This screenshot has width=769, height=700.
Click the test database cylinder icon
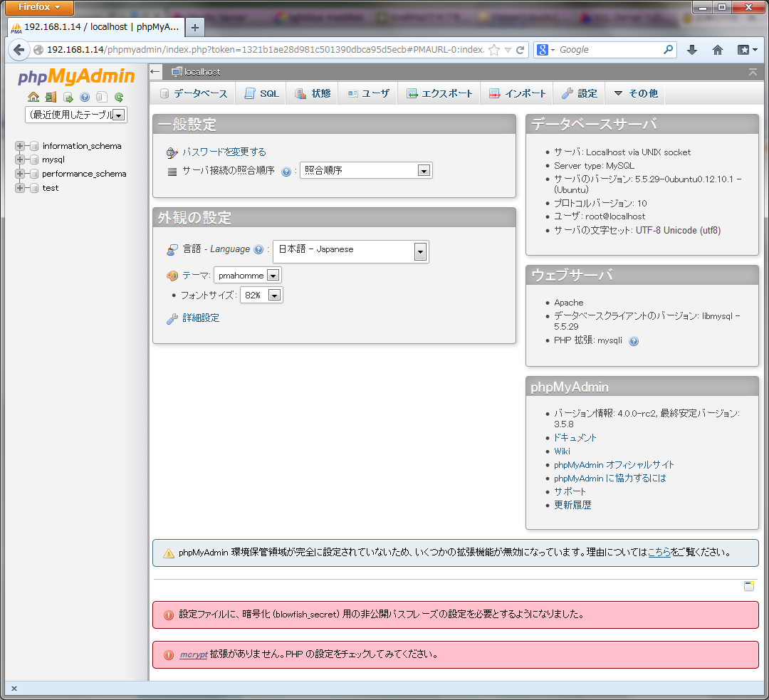[34, 188]
